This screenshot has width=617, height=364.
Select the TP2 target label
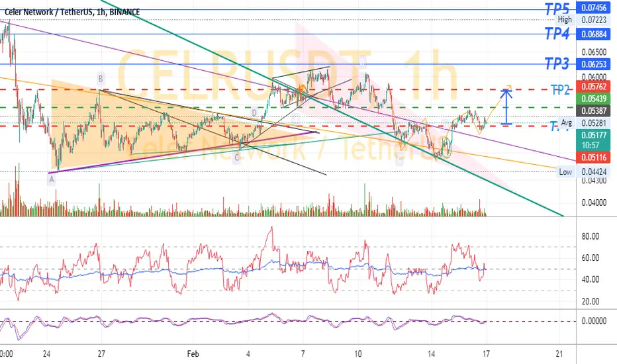click(560, 90)
